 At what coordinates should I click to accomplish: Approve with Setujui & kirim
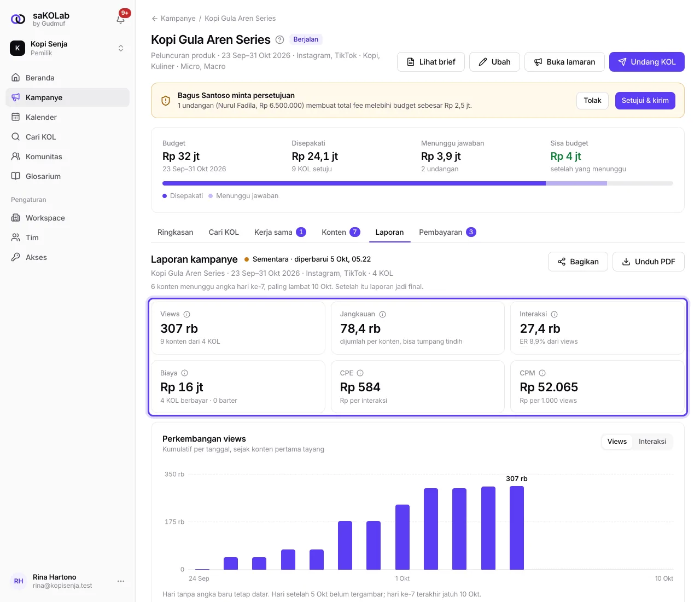[x=645, y=101]
